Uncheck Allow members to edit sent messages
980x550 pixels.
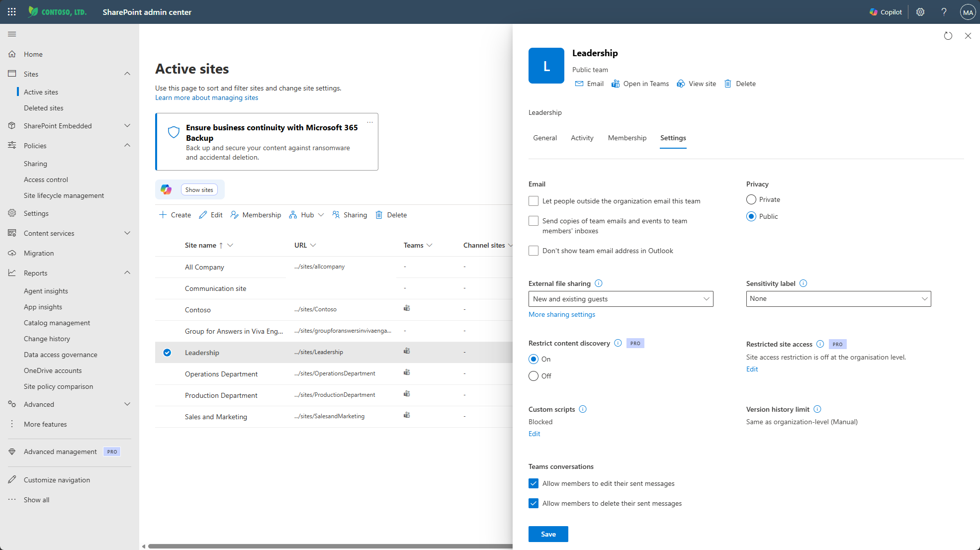pyautogui.click(x=534, y=483)
